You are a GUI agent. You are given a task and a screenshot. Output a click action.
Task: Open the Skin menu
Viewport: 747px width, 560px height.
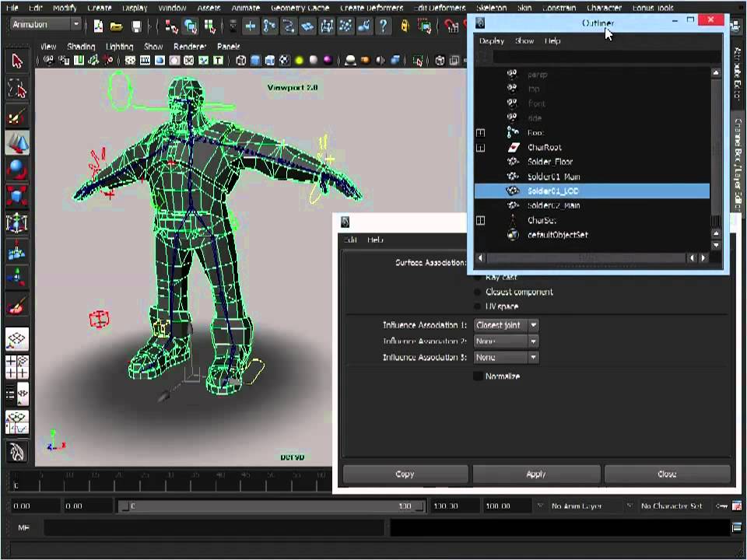524,8
